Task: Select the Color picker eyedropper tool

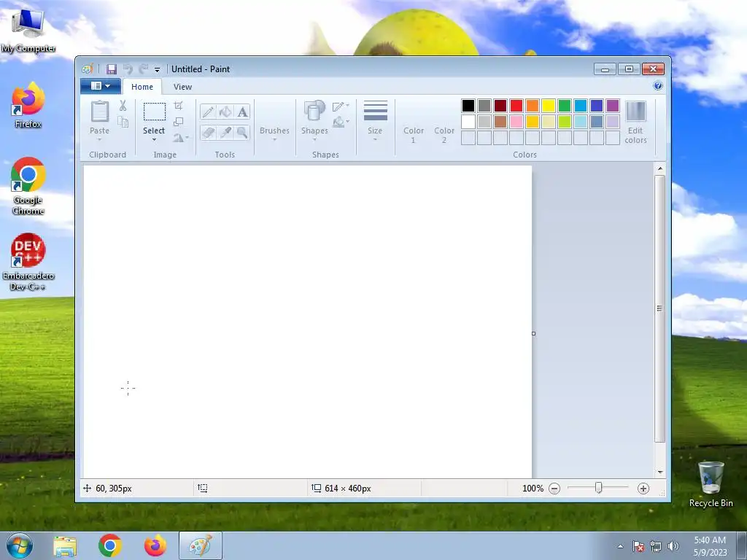Action: (225, 132)
